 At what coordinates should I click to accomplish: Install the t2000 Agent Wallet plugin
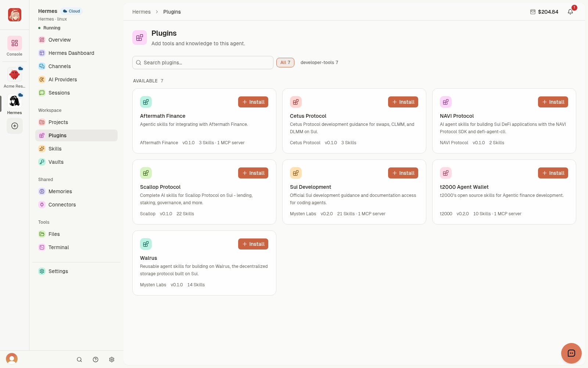[553, 173]
